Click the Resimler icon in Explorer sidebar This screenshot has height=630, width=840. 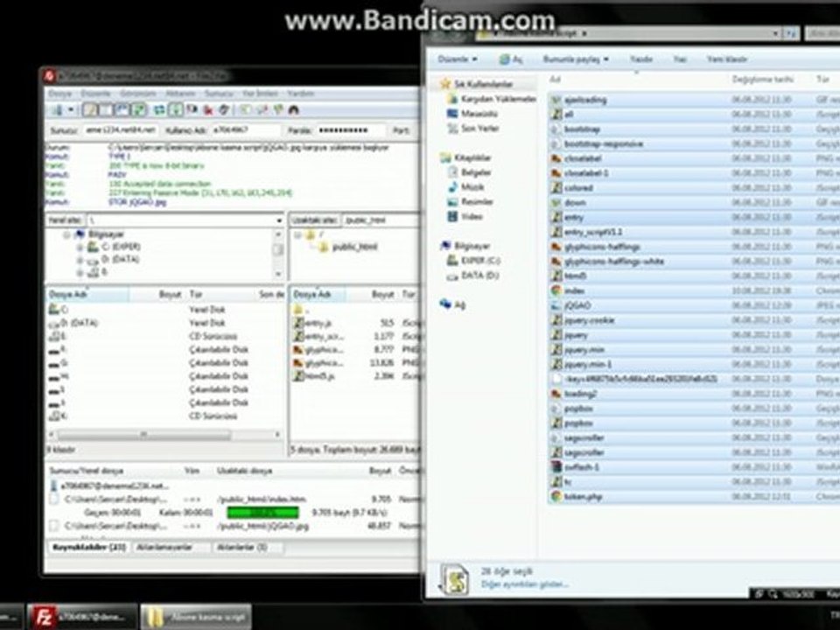(452, 202)
